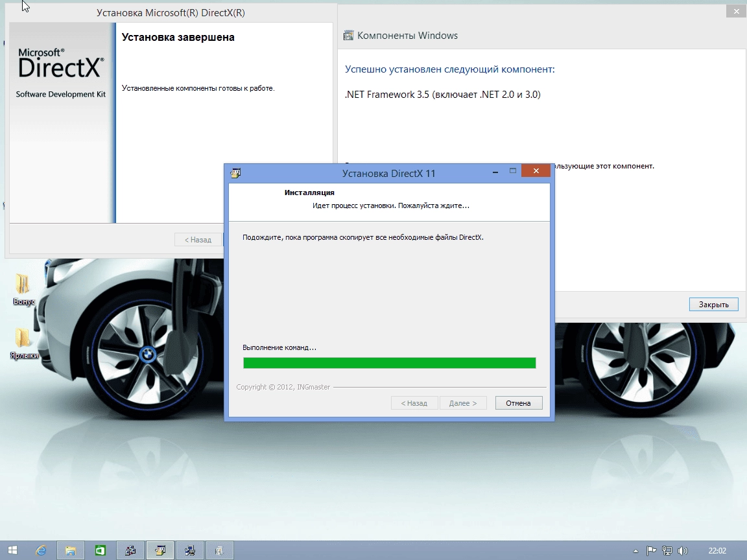
Task: Open the Action Center flag icon
Action: [651, 551]
